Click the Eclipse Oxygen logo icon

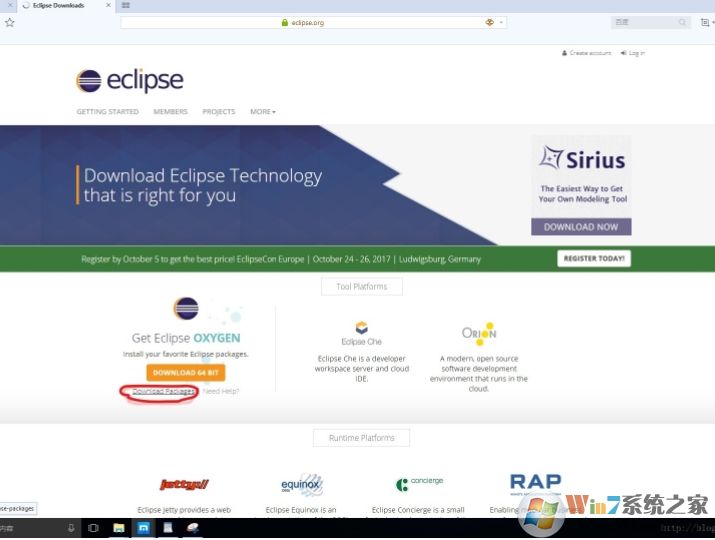(x=186, y=308)
